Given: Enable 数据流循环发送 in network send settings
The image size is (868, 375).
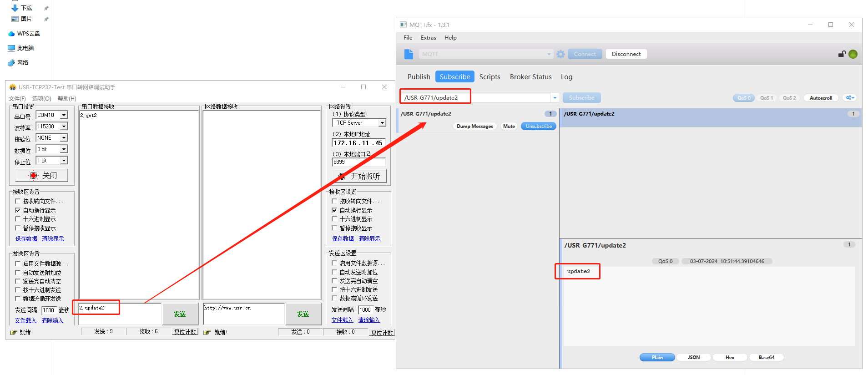Looking at the screenshot, I should (334, 299).
